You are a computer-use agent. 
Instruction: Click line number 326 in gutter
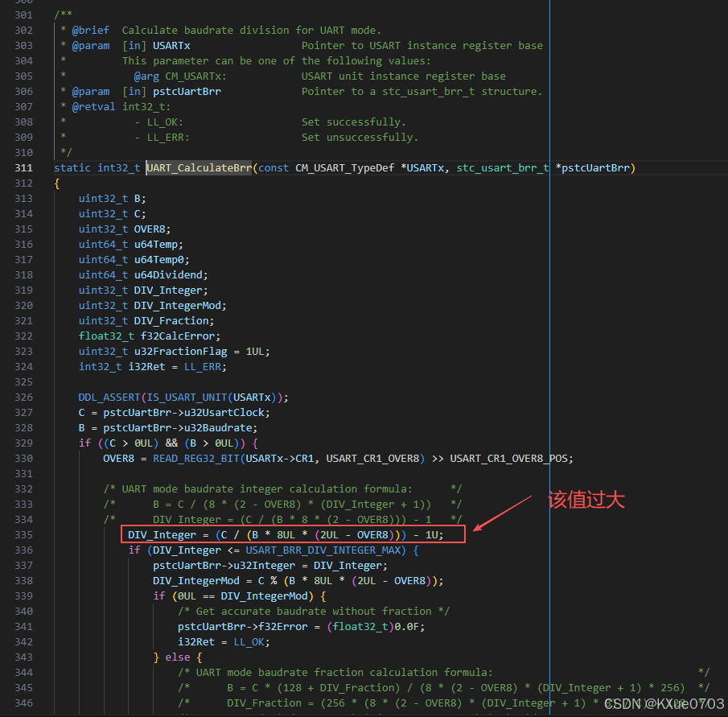(x=23, y=398)
